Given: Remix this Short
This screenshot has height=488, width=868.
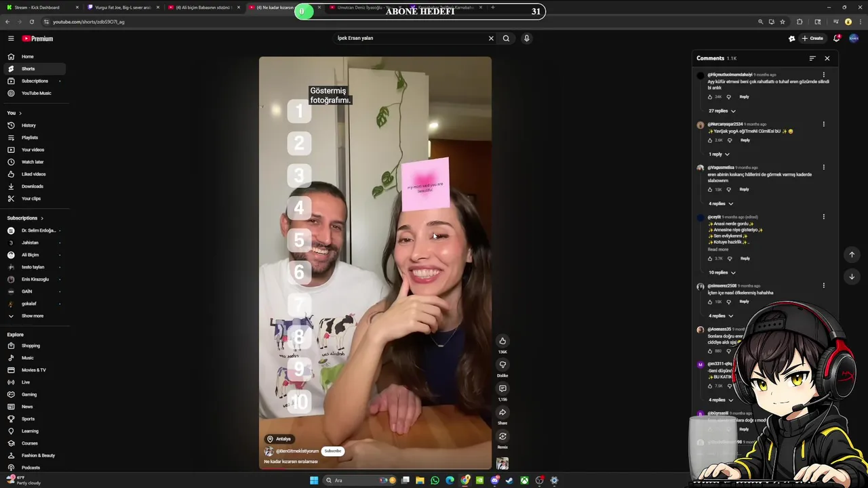Looking at the screenshot, I should pos(502,436).
